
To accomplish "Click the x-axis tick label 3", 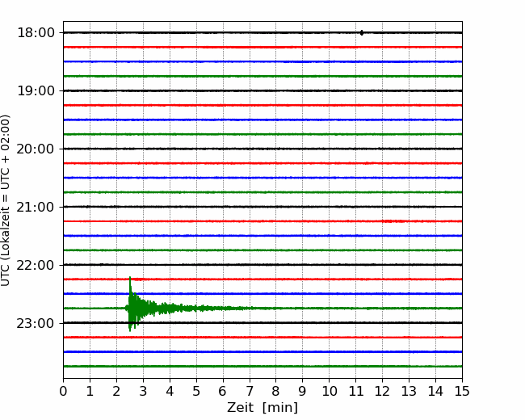I will 143,391.
